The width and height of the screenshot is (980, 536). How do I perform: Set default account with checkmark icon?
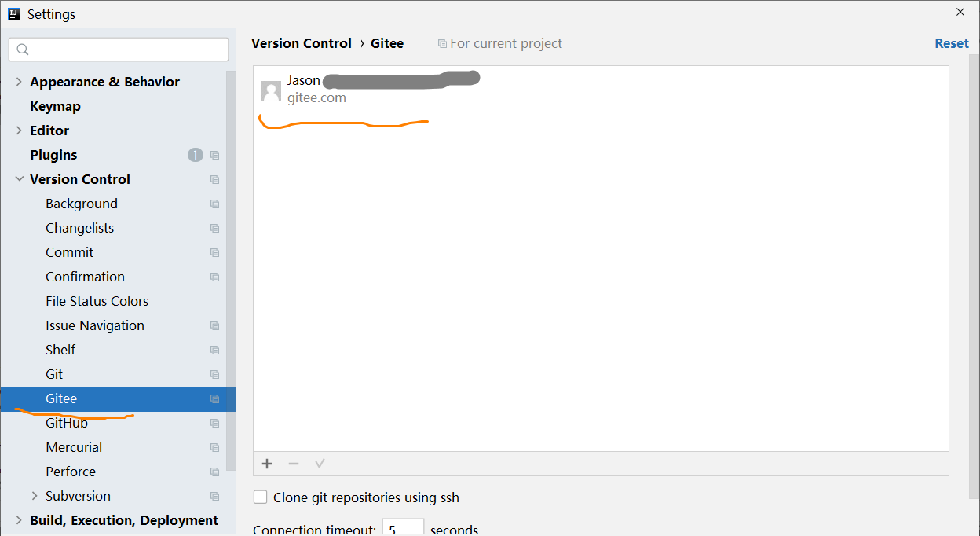pos(320,464)
